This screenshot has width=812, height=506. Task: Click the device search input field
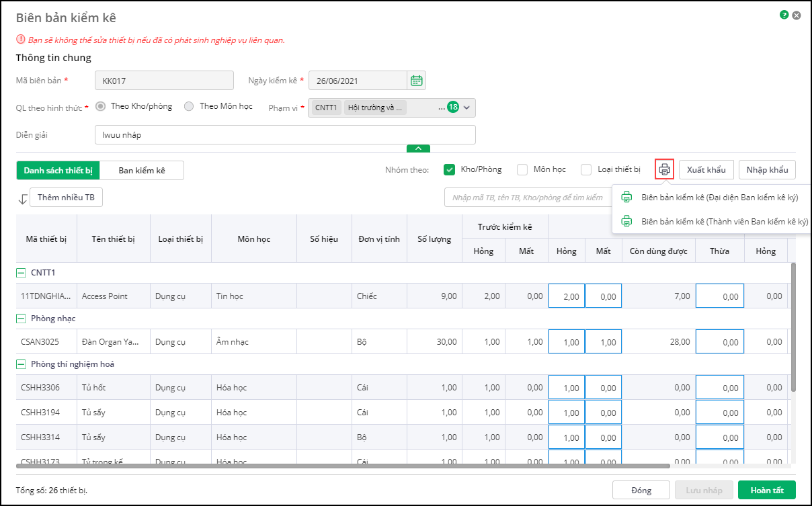coord(528,198)
